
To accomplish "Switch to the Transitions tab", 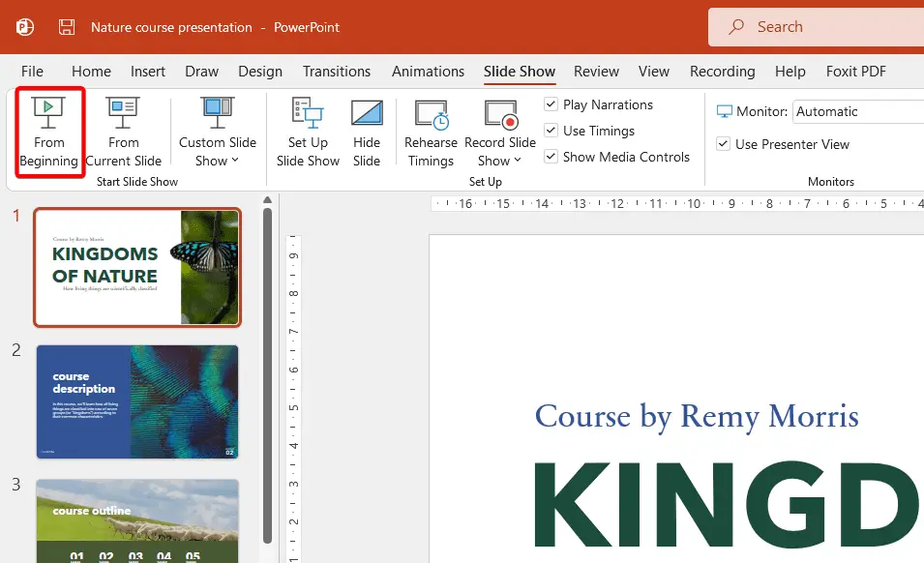I will [337, 72].
